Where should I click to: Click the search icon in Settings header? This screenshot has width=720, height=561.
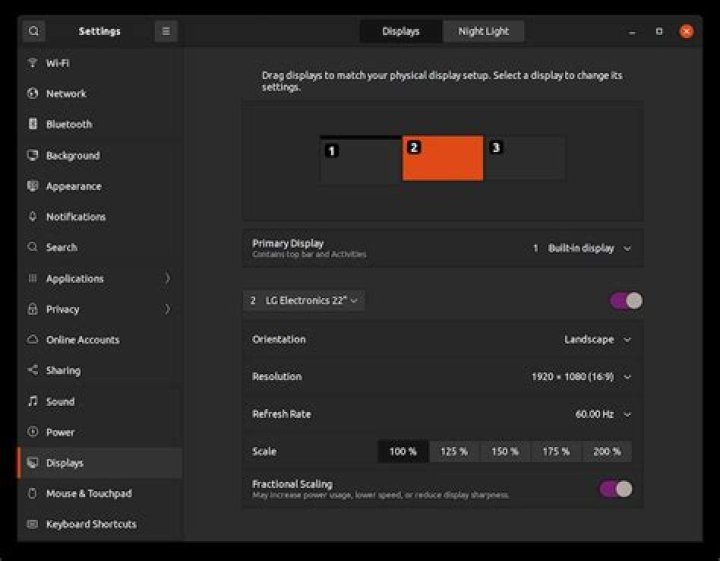34,31
